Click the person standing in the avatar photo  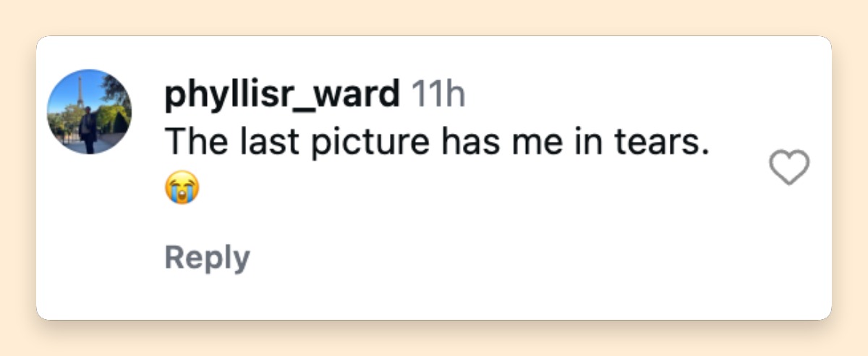(x=89, y=130)
